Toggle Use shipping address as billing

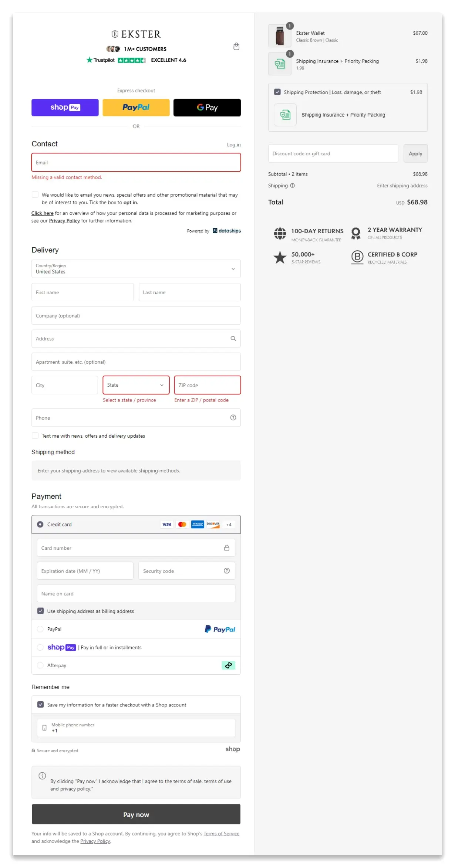click(41, 611)
